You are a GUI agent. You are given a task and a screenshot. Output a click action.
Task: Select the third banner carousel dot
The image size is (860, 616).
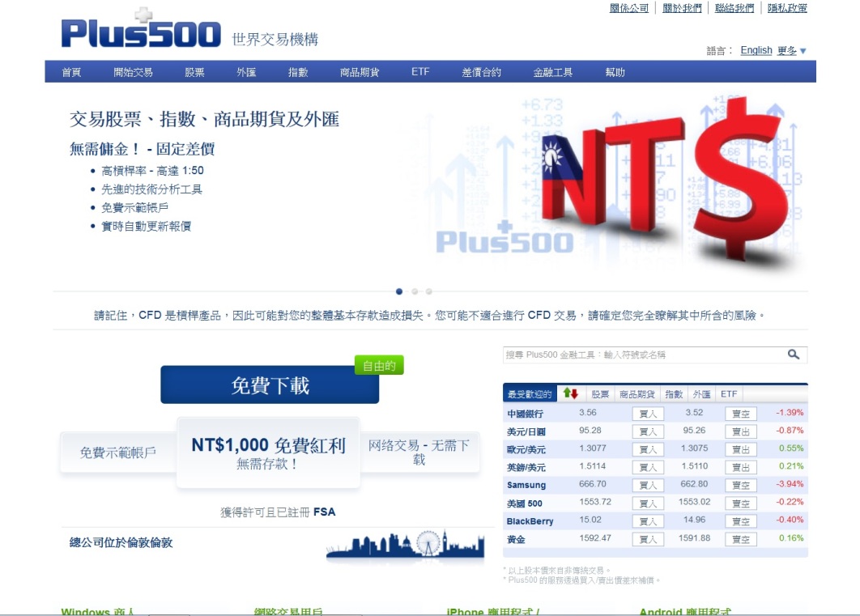tap(429, 291)
